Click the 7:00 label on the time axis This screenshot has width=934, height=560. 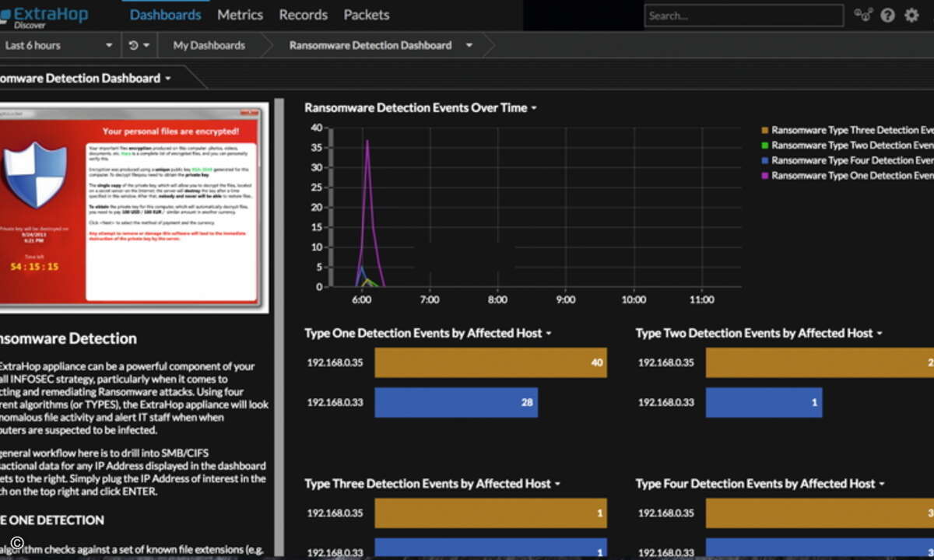pyautogui.click(x=429, y=300)
